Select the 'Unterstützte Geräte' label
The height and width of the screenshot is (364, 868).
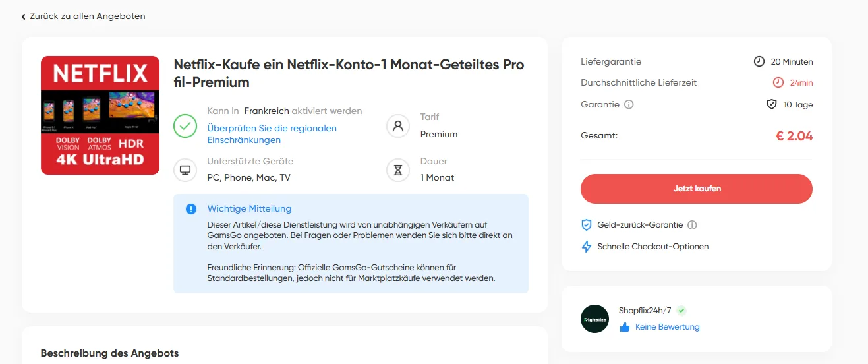pyautogui.click(x=250, y=161)
